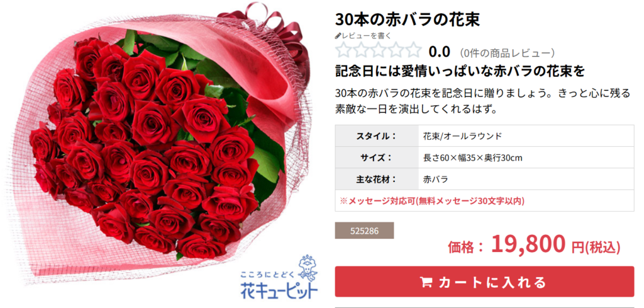Select the fifth rating star
This screenshot has height=308, width=644.
(x=414, y=52)
